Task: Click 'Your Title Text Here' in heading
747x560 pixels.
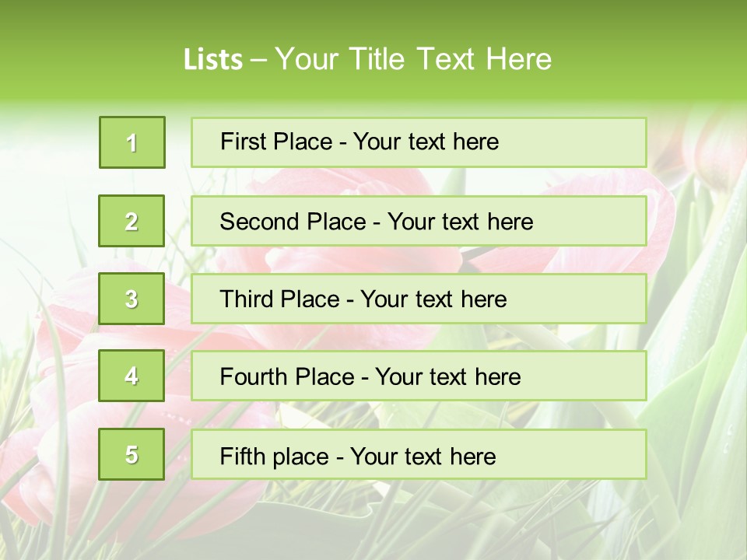Action: coord(413,59)
